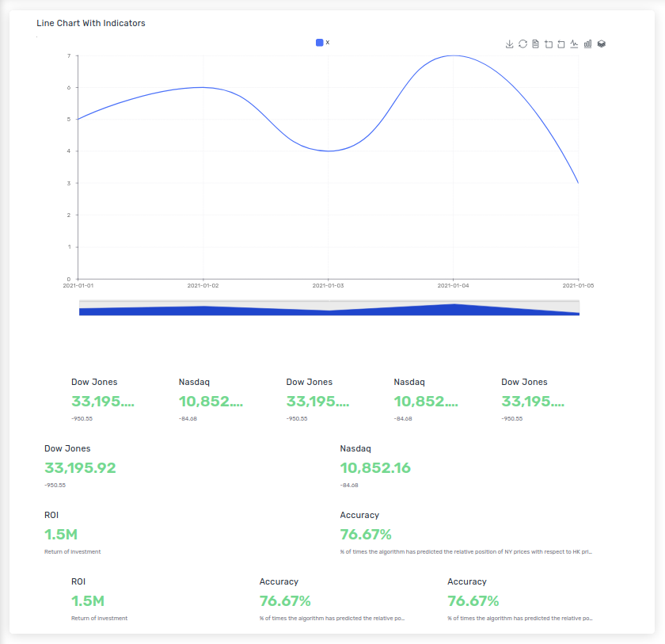Click the line dip at 2021-01-03
Viewport: 665px width, 644px height.
coord(329,151)
